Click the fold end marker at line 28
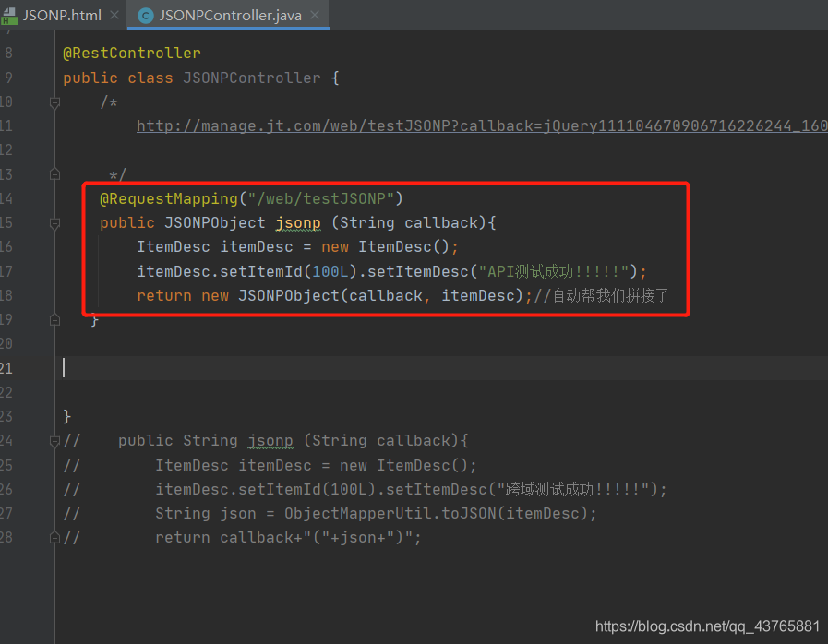Image resolution: width=828 pixels, height=644 pixels. [x=54, y=538]
